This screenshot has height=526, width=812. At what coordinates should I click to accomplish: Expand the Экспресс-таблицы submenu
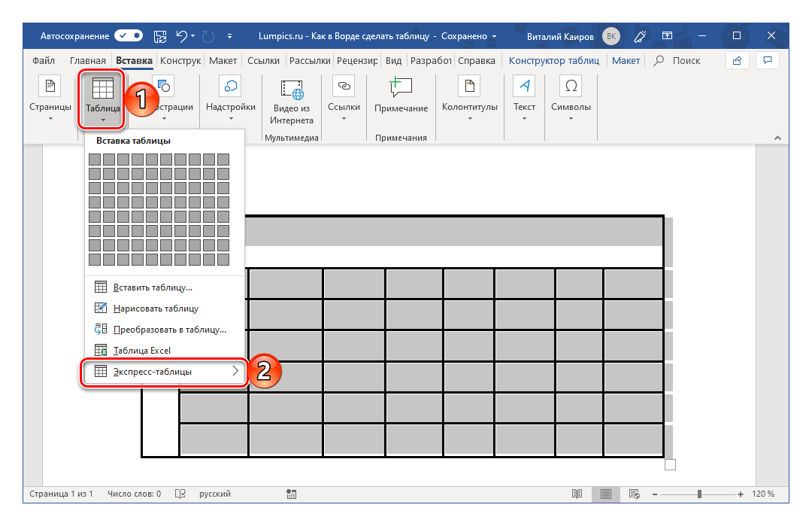(x=164, y=371)
